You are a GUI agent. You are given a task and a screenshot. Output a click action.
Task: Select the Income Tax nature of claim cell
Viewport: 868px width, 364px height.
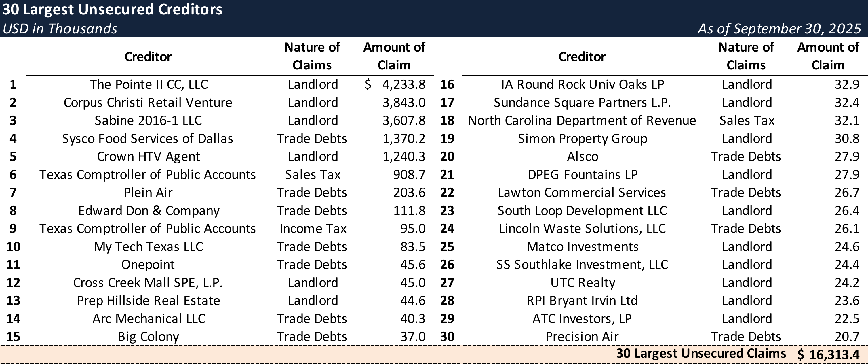(x=313, y=229)
